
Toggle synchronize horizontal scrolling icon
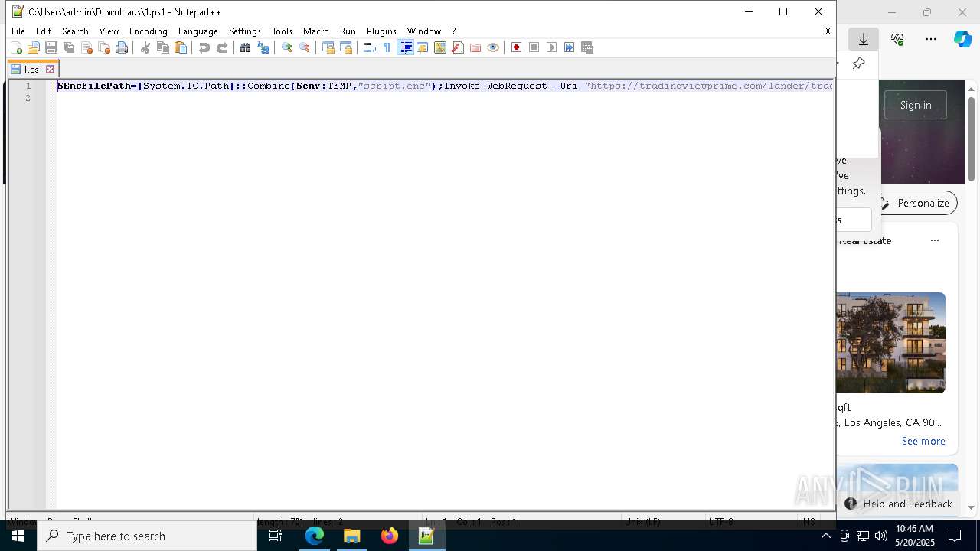(345, 47)
